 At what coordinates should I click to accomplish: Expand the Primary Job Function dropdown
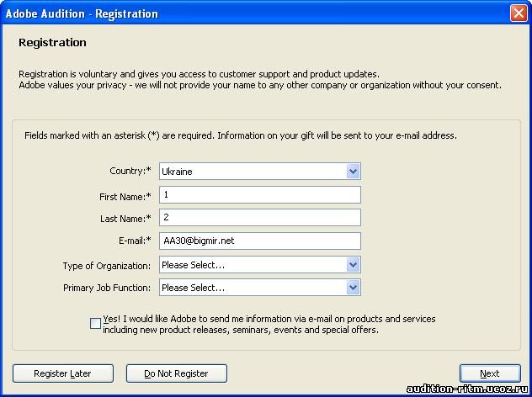click(260, 288)
